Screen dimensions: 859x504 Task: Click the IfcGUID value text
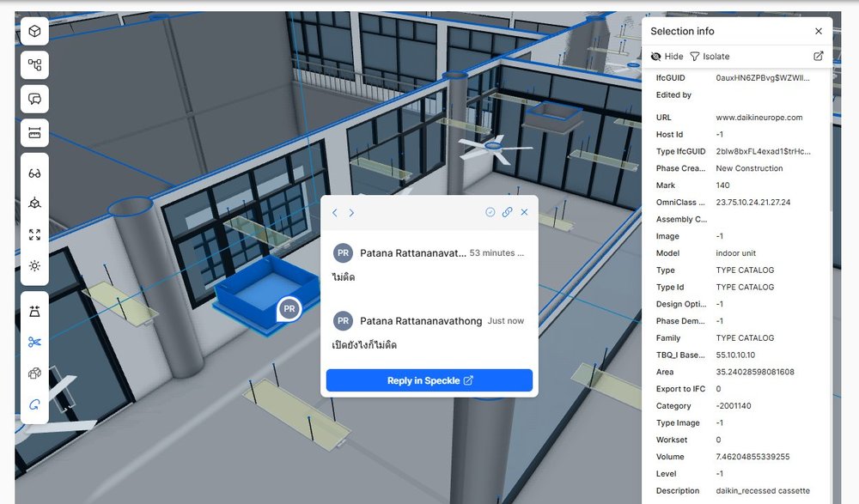(763, 78)
